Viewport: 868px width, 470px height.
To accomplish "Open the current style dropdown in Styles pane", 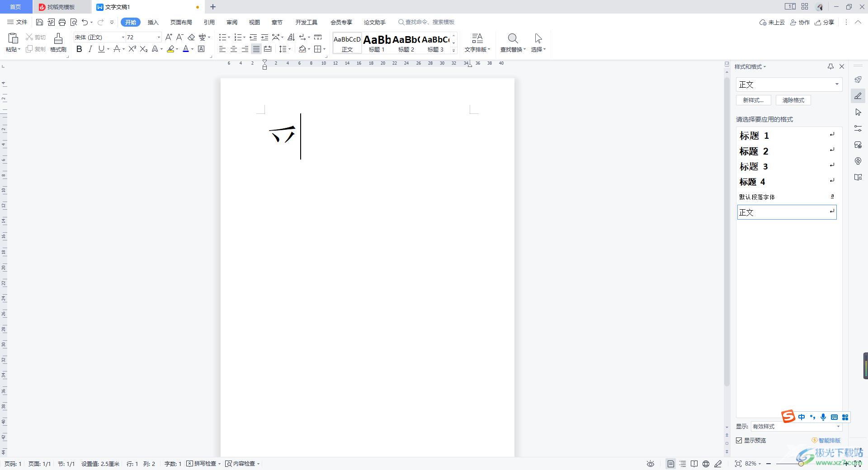I will pyautogui.click(x=837, y=85).
